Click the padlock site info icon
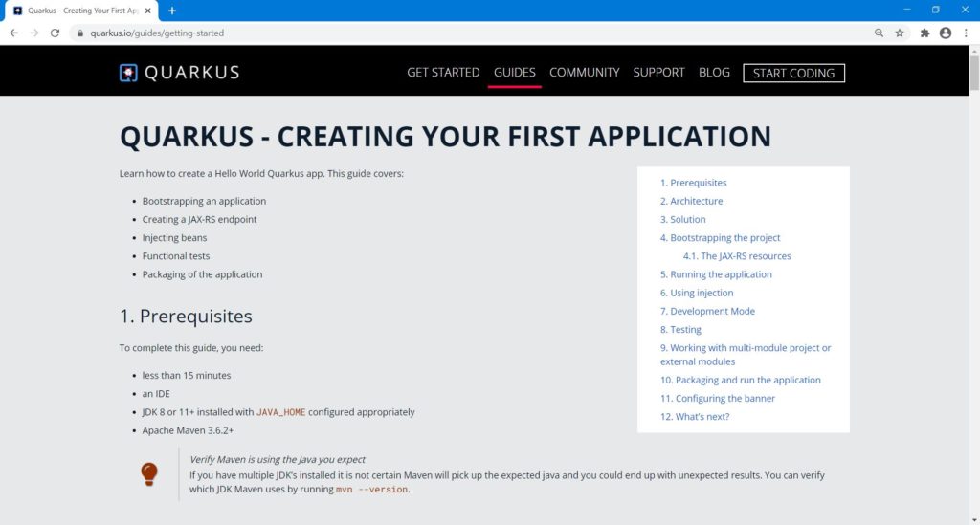This screenshot has height=525, width=980. click(x=80, y=33)
